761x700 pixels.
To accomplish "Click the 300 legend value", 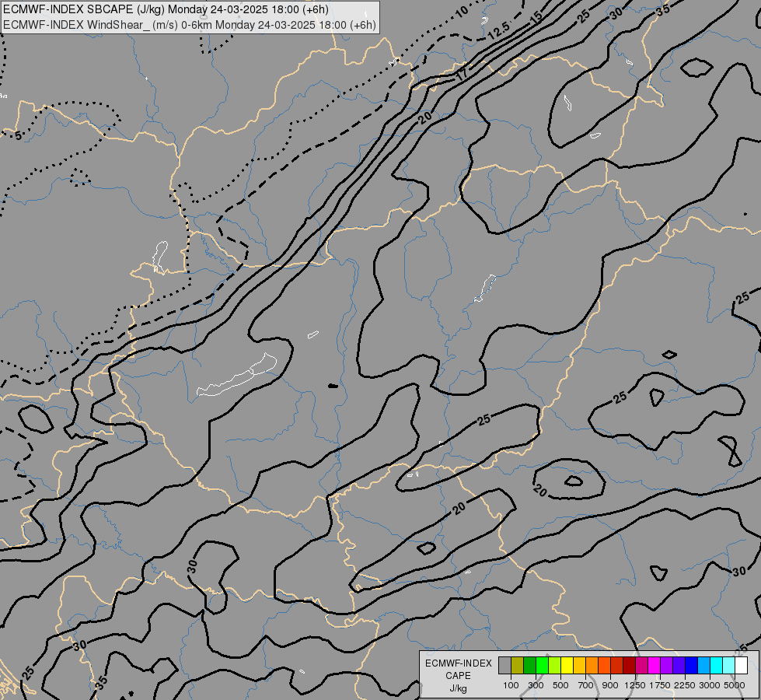I will tap(536, 685).
